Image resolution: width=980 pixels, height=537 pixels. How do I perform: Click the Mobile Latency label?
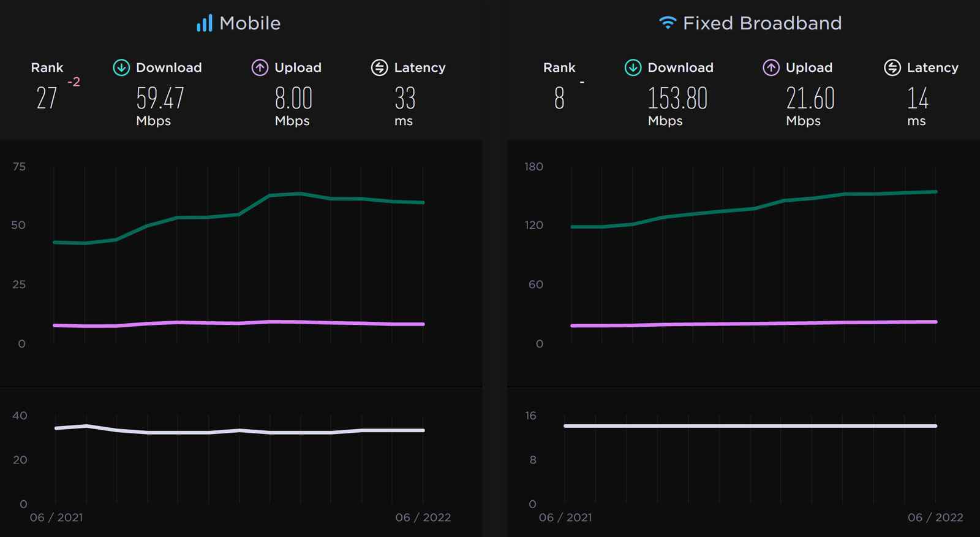click(420, 67)
